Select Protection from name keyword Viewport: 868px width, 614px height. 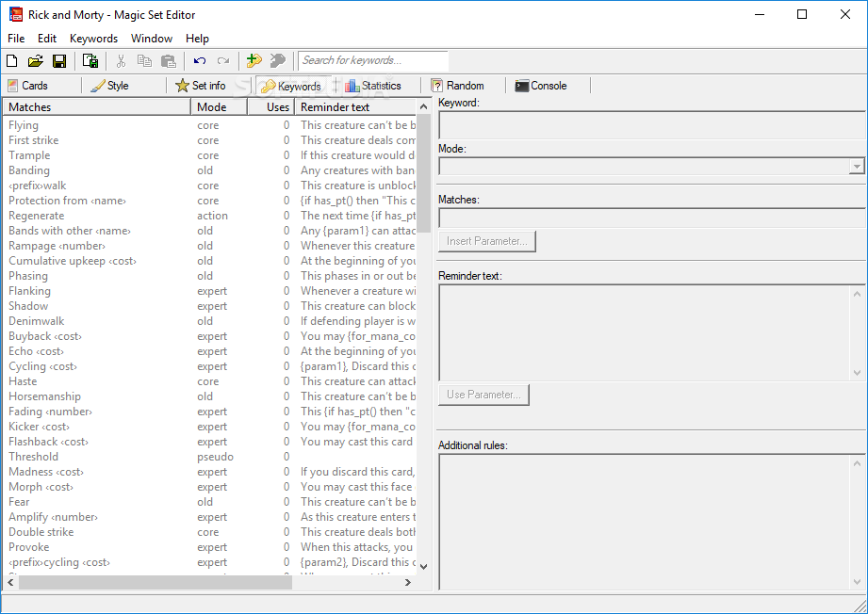pyautogui.click(x=209, y=201)
